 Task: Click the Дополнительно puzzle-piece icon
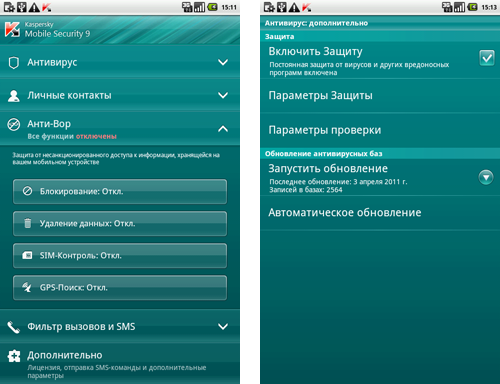pyautogui.click(x=14, y=356)
